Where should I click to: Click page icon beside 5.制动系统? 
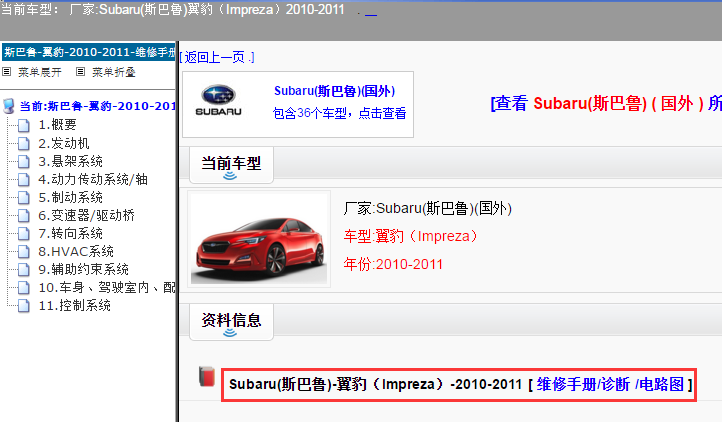click(x=23, y=198)
